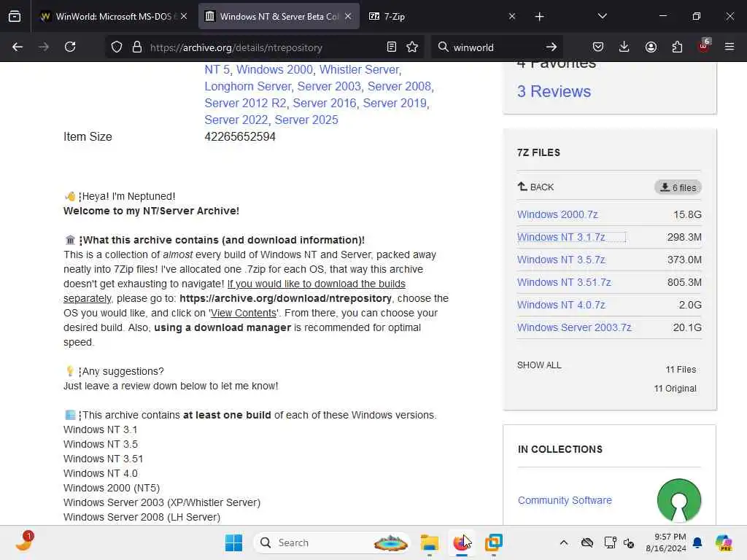The height and width of the screenshot is (560, 747).
Task: Open notification bell in taskbar
Action: (697, 542)
